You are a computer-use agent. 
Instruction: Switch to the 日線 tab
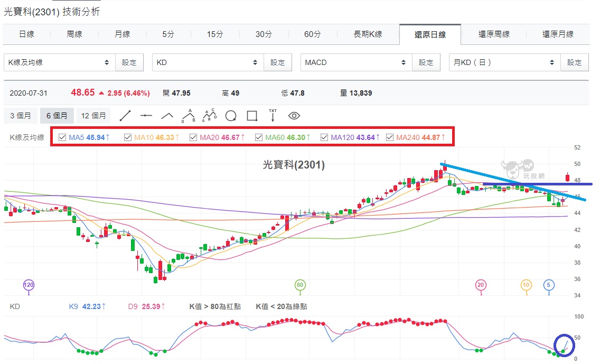[26, 34]
